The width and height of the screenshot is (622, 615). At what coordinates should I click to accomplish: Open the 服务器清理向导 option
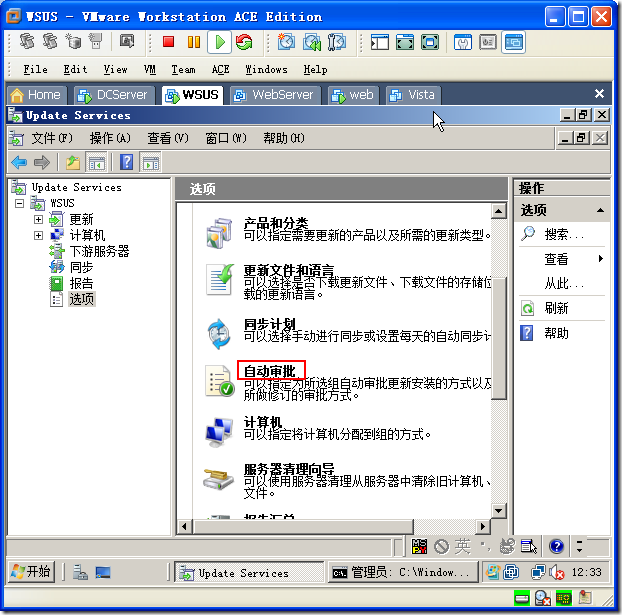(289, 469)
